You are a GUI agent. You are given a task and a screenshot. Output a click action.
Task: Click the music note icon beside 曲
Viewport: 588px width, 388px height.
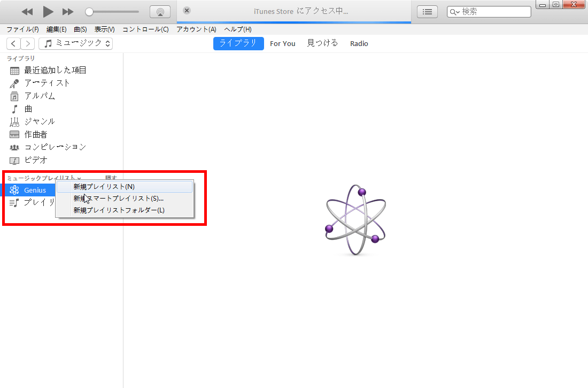tap(14, 109)
